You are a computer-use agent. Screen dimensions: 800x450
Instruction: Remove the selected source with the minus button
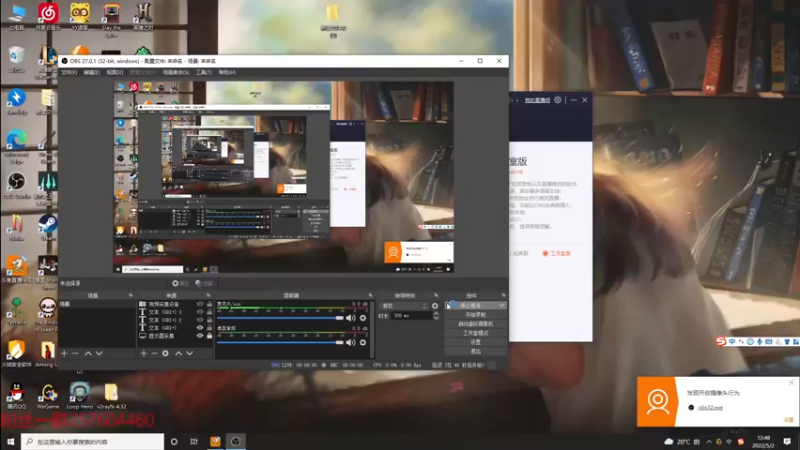tap(154, 353)
